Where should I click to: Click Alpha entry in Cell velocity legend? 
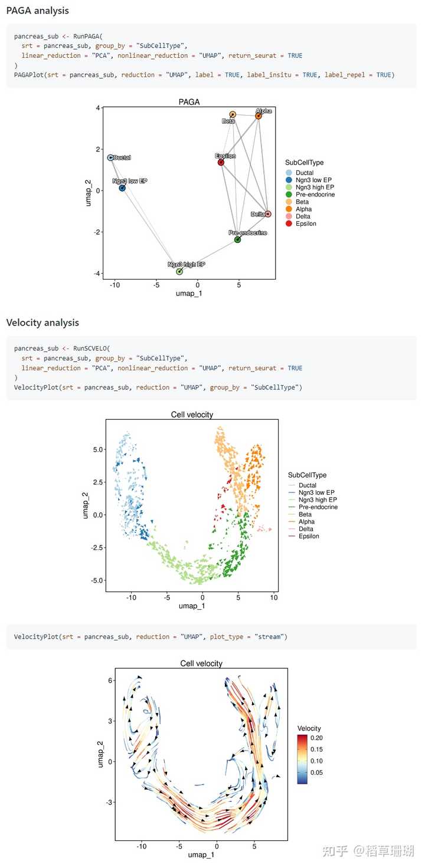coord(306,522)
